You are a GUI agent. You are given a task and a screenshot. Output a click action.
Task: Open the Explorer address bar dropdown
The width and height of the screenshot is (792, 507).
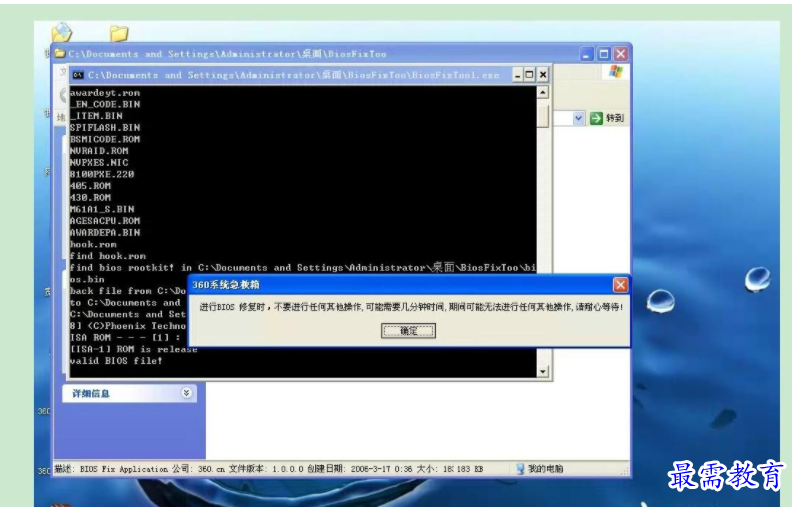[x=578, y=118]
